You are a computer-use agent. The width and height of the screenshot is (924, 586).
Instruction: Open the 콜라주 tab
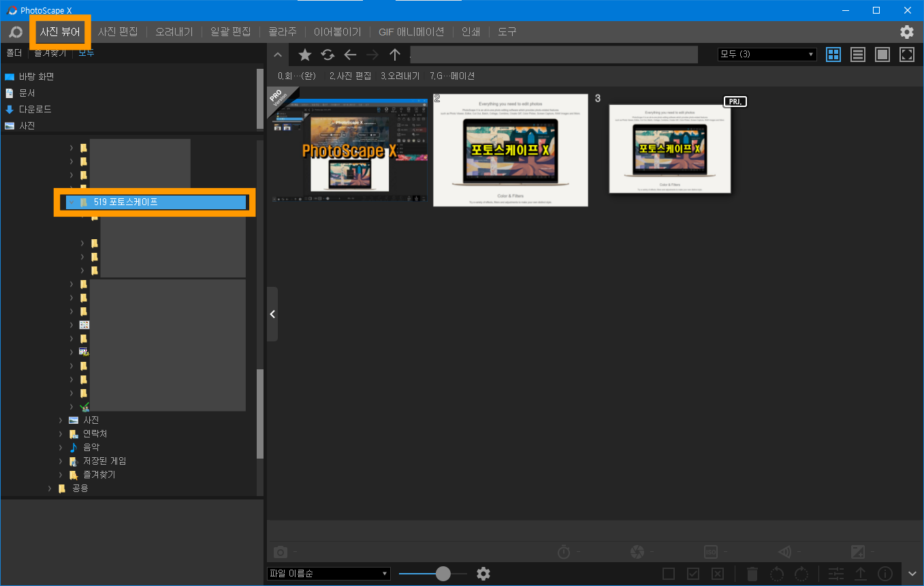[283, 32]
